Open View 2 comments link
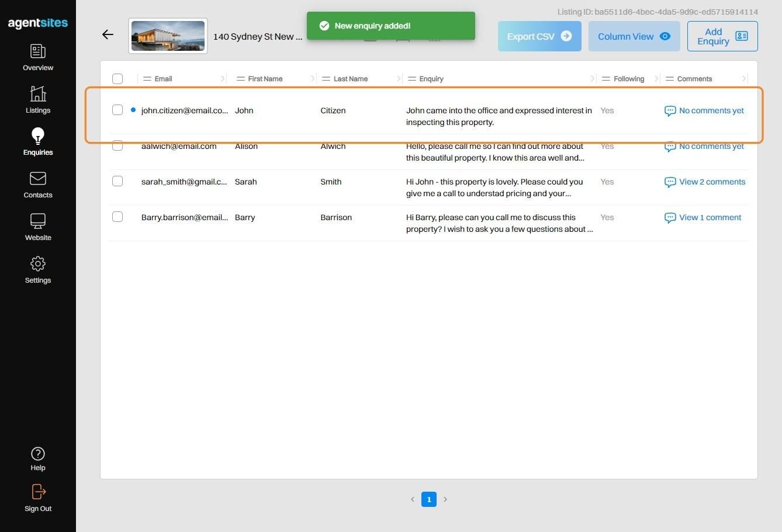Image resolution: width=782 pixels, height=532 pixels. (705, 182)
